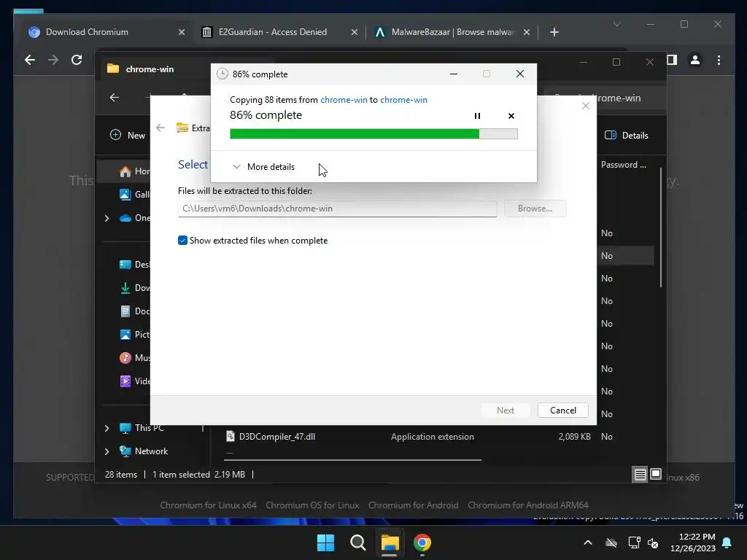Click browser back arrow

click(30, 60)
